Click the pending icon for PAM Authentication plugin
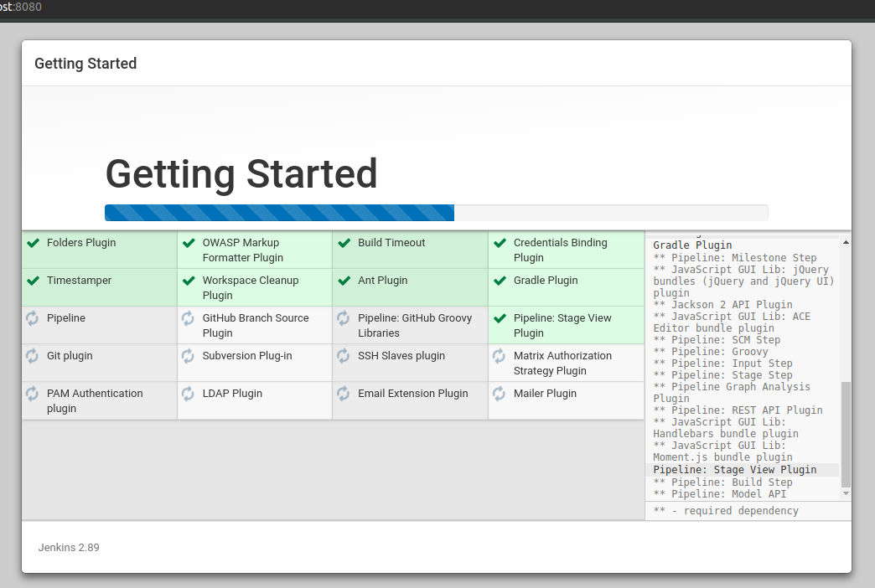The image size is (875, 588). 33,394
